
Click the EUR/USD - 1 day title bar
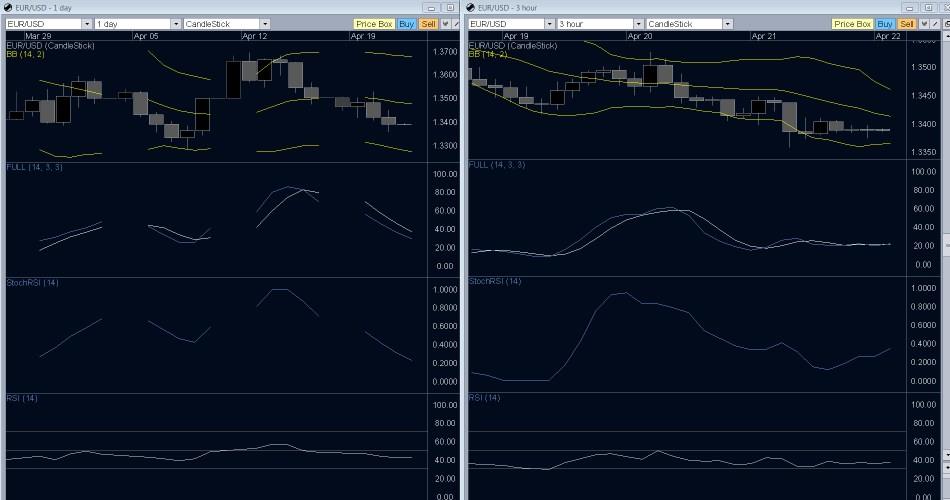click(230, 8)
